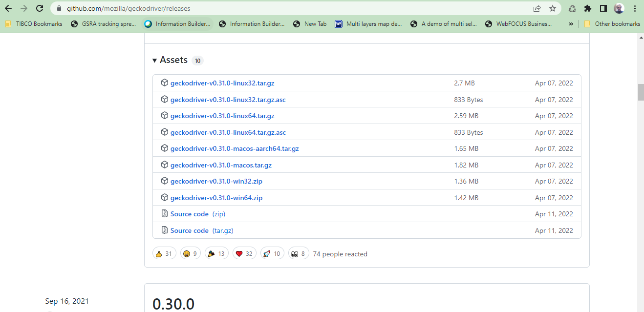Image resolution: width=644 pixels, height=312 pixels.
Task: Click the vertical page scrollbar thumb
Action: coord(641,92)
